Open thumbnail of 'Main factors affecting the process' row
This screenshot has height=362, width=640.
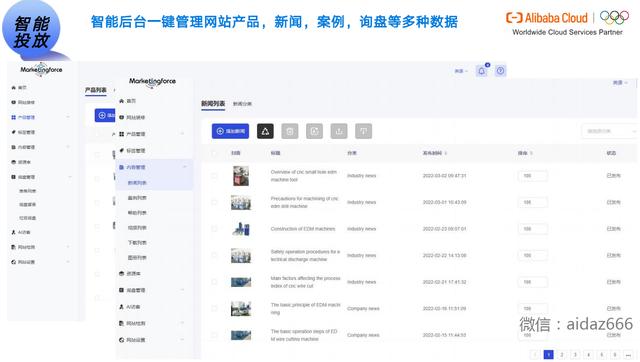[x=241, y=282]
